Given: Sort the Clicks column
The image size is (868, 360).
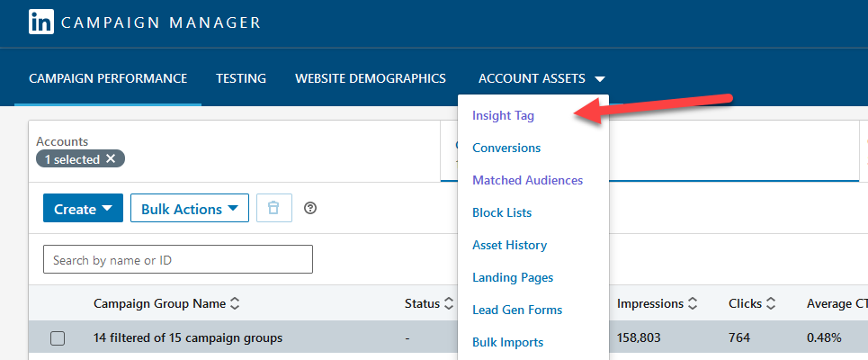Looking at the screenshot, I should (x=771, y=304).
